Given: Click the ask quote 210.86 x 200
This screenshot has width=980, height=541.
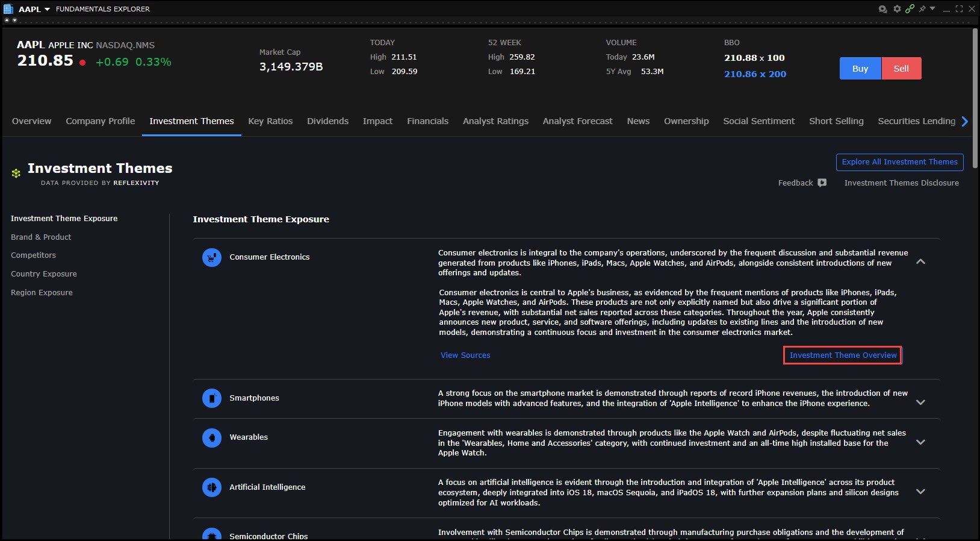Looking at the screenshot, I should click(755, 74).
